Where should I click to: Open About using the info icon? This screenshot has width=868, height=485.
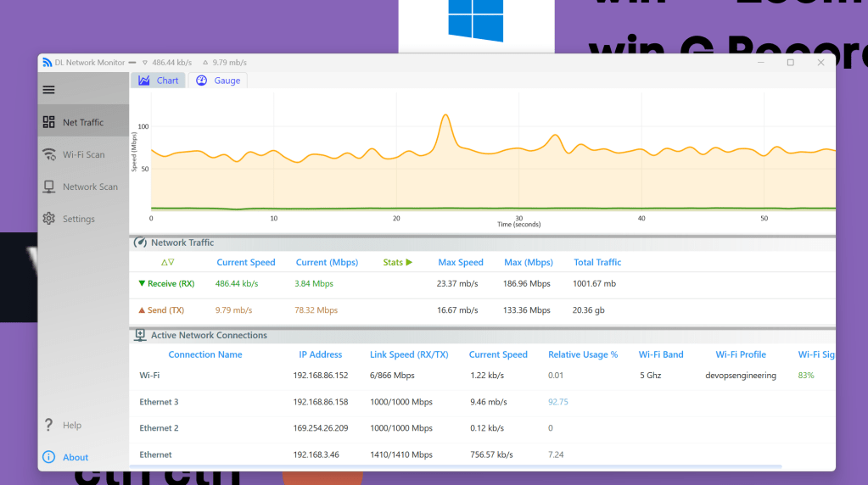(48, 457)
